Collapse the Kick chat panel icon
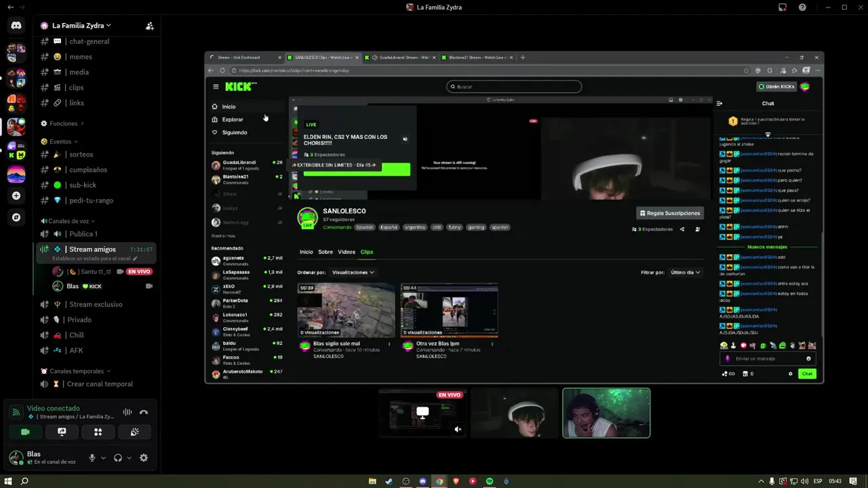Image resolution: width=868 pixels, height=488 pixels. point(719,104)
